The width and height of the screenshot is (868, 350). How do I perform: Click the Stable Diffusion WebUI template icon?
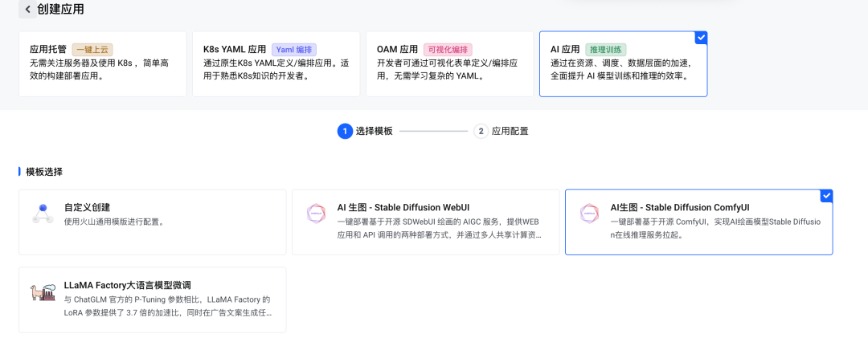(x=316, y=214)
